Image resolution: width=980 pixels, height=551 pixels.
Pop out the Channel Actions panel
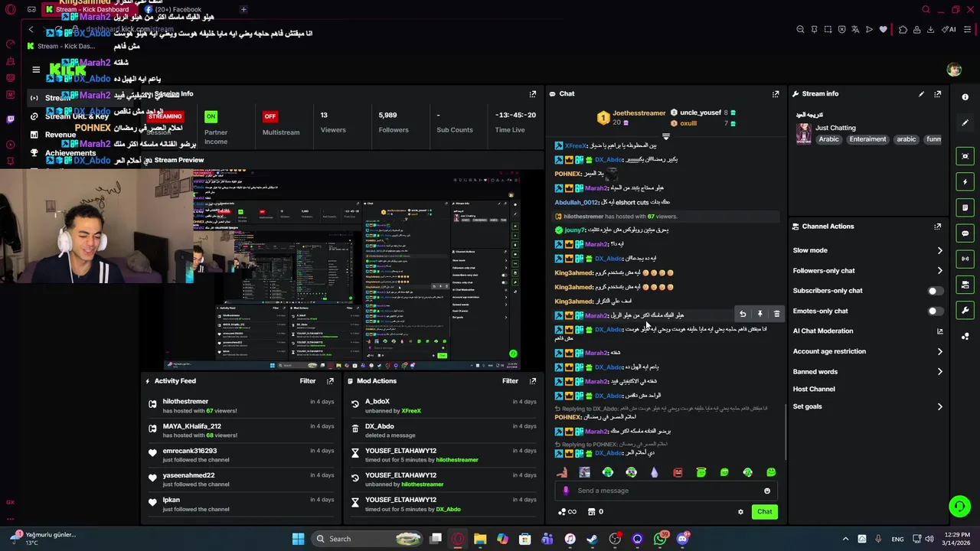(x=938, y=227)
